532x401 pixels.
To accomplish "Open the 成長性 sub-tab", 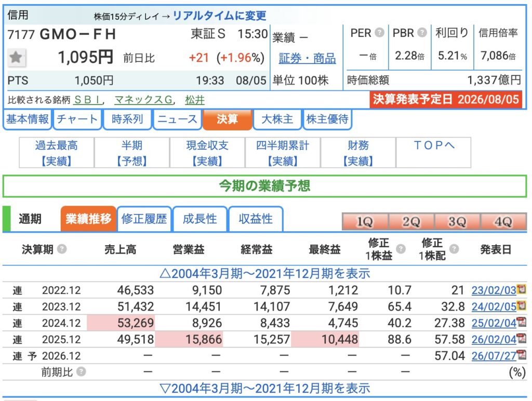I will tap(200, 219).
